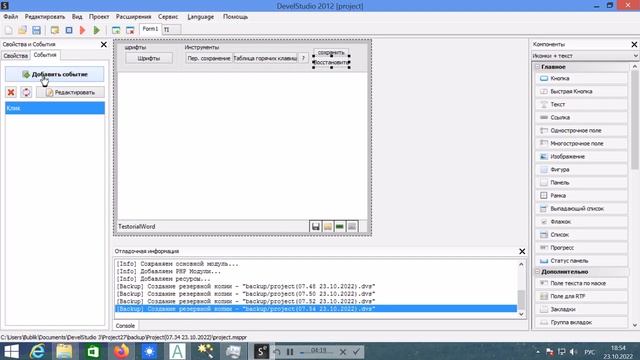
Task: Click the debug log vertical scrollbar
Action: coord(521,299)
